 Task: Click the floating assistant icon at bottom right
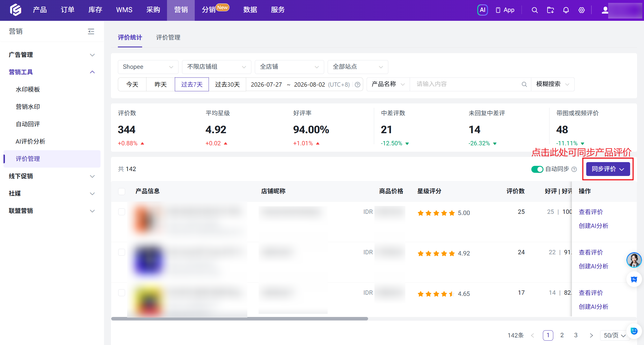click(634, 331)
